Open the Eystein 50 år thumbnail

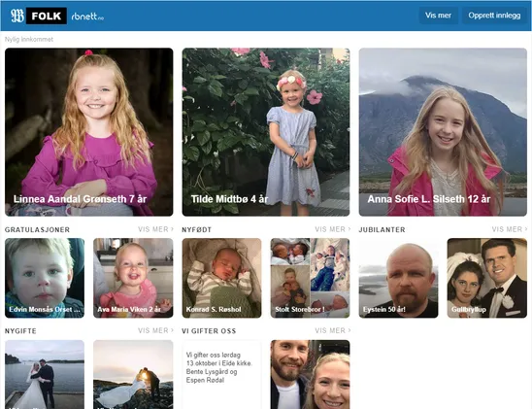tap(399, 278)
